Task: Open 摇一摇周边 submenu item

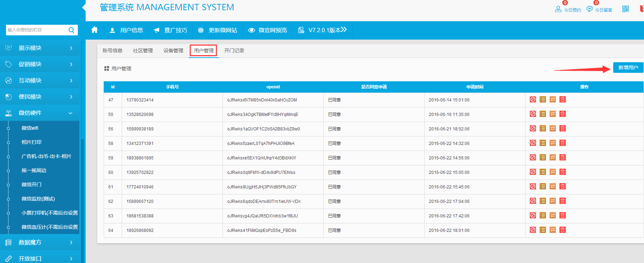Action: coord(34,170)
